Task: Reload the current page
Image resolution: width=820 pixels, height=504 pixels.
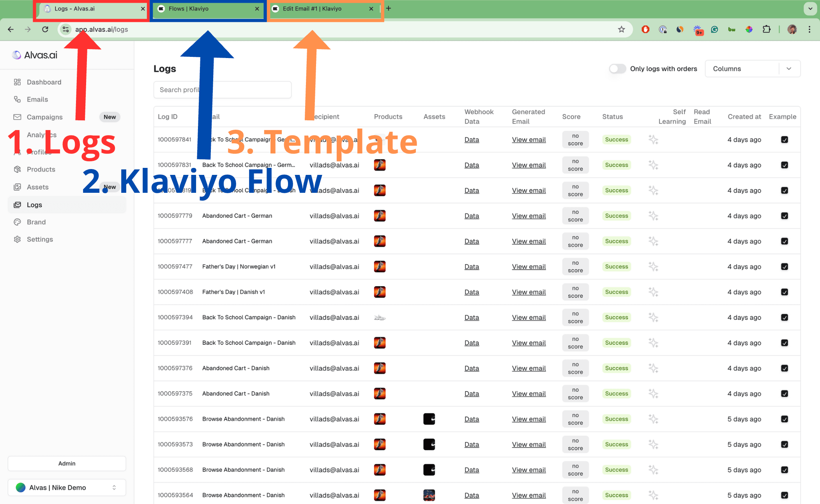Action: [45, 29]
